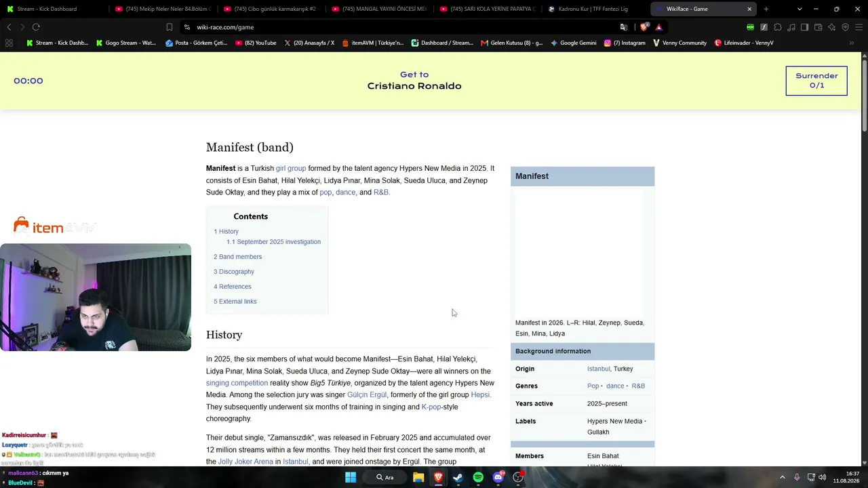This screenshot has height=488, width=868.
Task: Switch to the Cibo günlük karmakarışık tab
Action: pyautogui.click(x=271, y=9)
